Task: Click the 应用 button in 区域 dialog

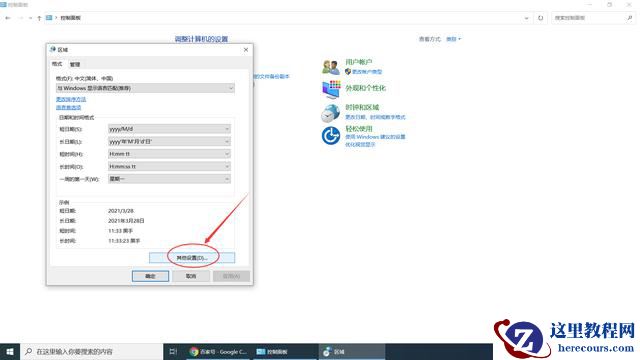Action: click(231, 276)
